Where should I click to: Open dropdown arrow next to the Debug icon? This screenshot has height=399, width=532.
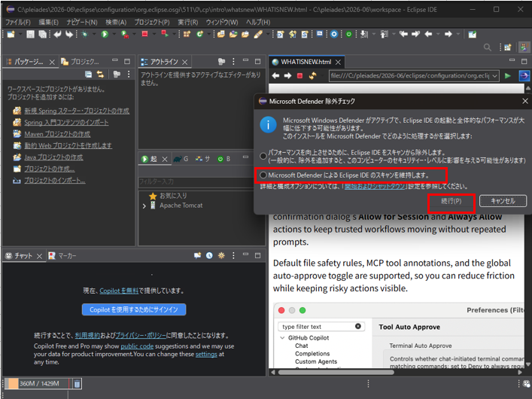(x=94, y=35)
